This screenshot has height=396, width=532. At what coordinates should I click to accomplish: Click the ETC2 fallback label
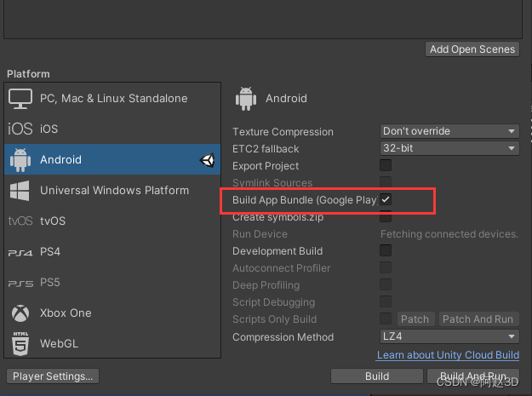point(266,149)
